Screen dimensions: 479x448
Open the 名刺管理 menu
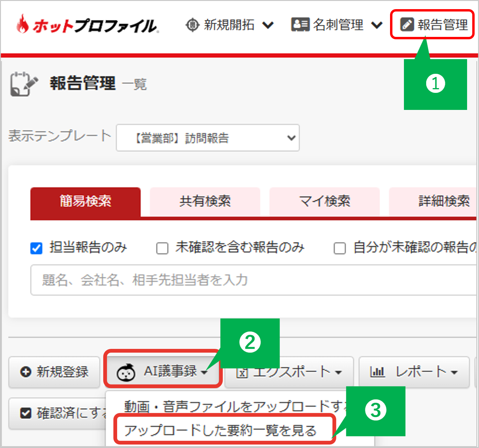point(337,25)
